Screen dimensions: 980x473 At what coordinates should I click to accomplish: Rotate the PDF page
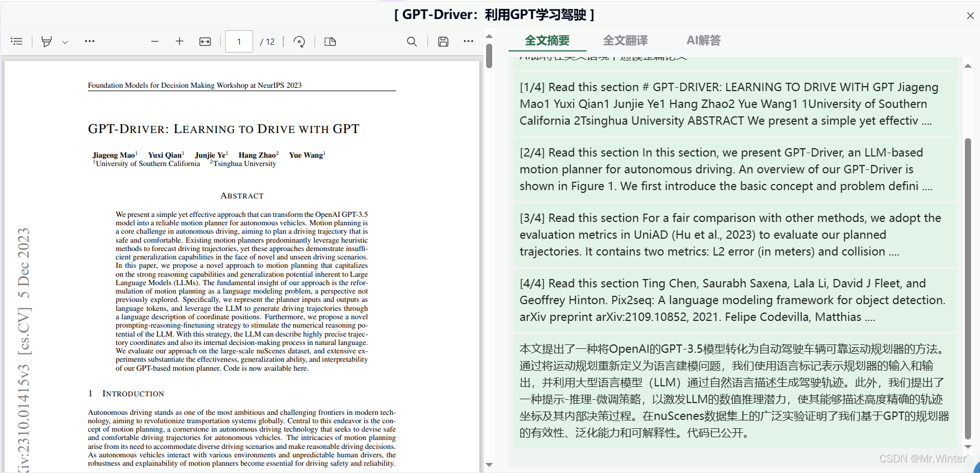click(x=299, y=41)
